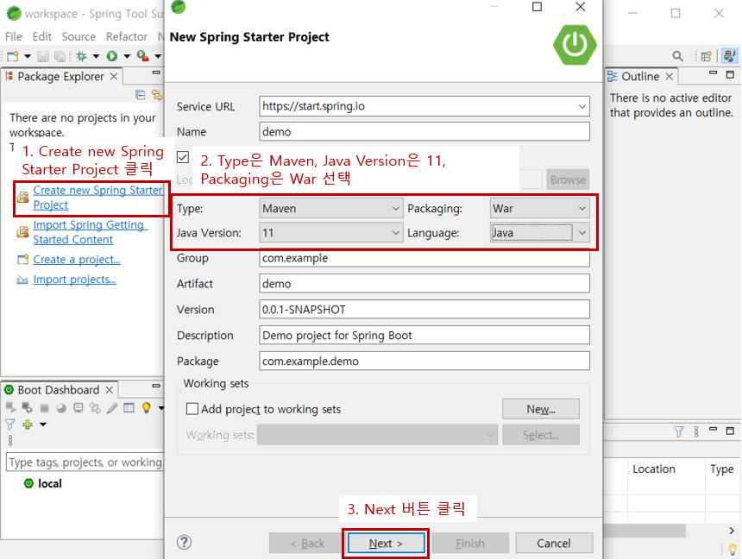Open dropdown arrow next to Debug icon
Screen dimensions: 742x560
96,57
